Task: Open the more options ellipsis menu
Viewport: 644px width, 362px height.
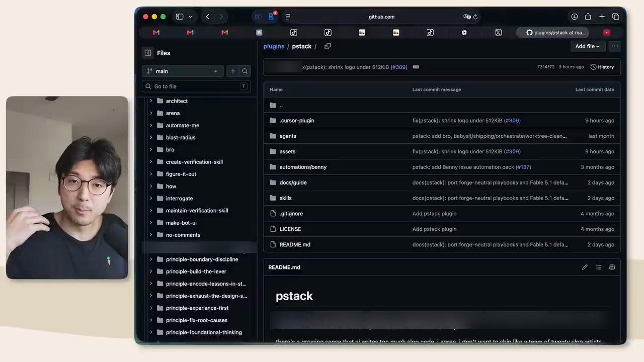Action: pos(614,46)
